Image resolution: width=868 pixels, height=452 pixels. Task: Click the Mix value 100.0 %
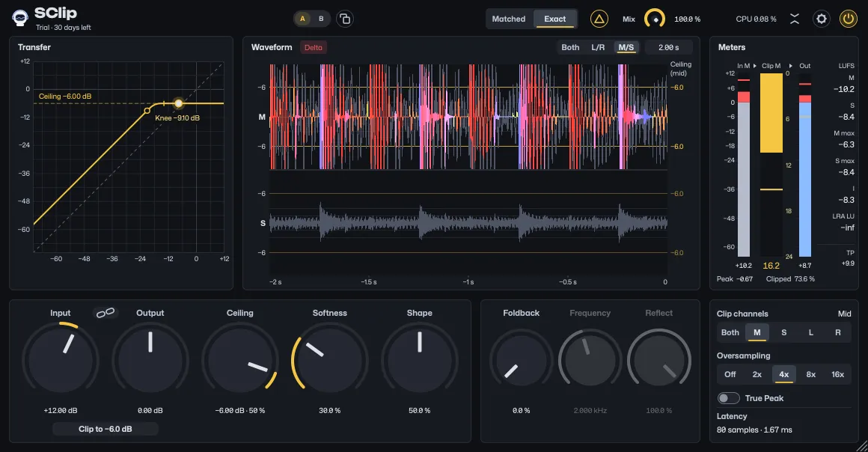click(x=687, y=19)
